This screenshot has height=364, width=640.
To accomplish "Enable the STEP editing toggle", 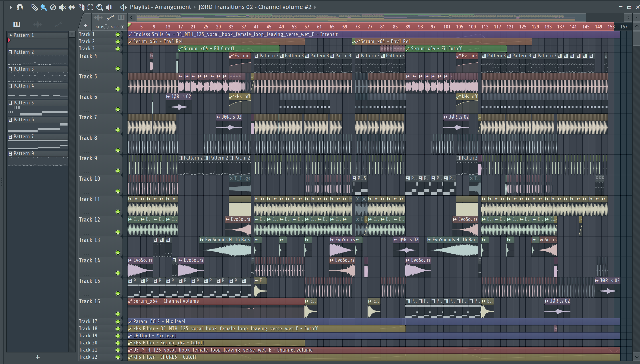I will pos(106,27).
